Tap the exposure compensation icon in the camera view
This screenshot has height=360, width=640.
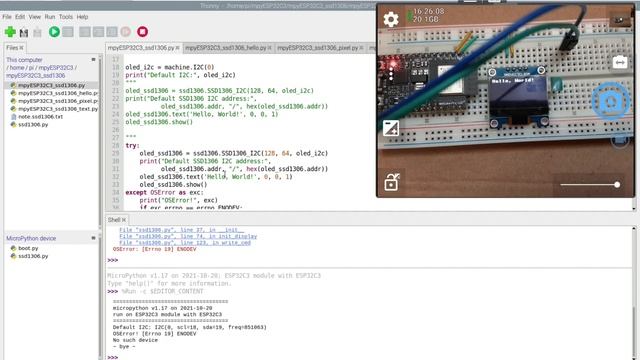click(391, 128)
